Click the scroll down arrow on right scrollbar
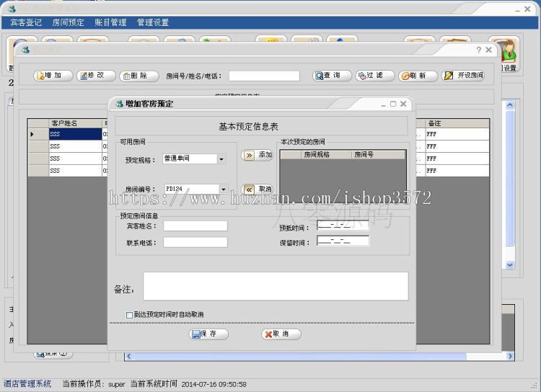Image resolution: width=541 pixels, height=392 pixels. click(510, 264)
